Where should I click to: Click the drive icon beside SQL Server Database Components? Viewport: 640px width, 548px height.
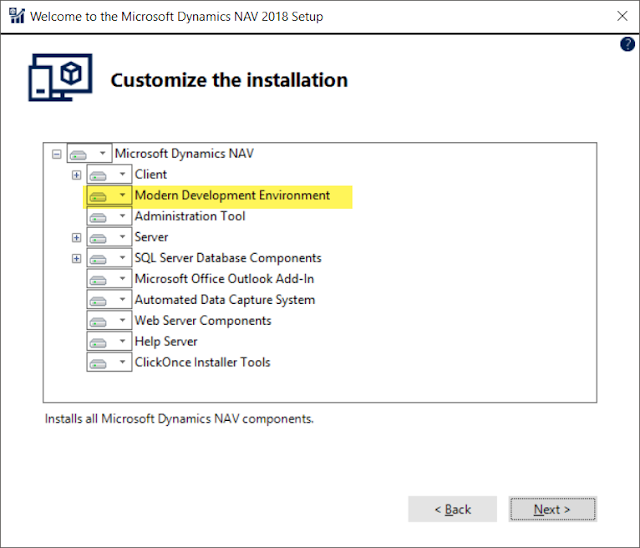[98, 259]
